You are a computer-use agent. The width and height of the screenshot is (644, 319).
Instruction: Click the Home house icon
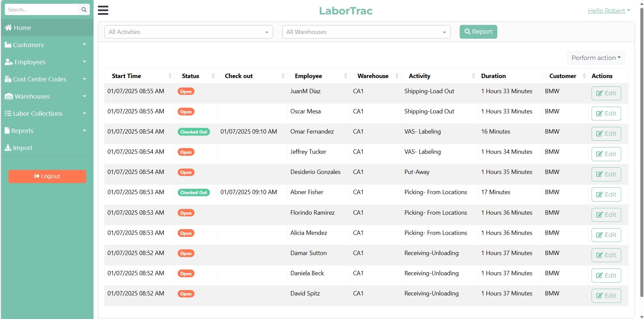pyautogui.click(x=8, y=28)
